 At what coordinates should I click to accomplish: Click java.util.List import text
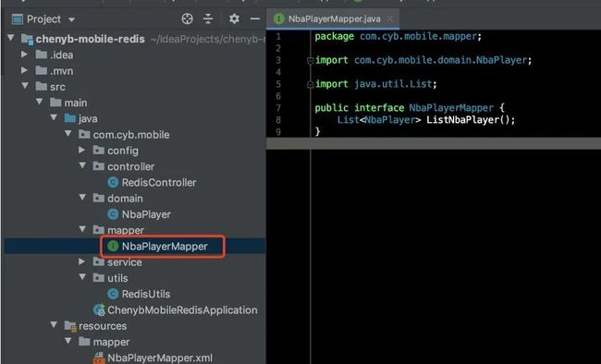point(393,84)
